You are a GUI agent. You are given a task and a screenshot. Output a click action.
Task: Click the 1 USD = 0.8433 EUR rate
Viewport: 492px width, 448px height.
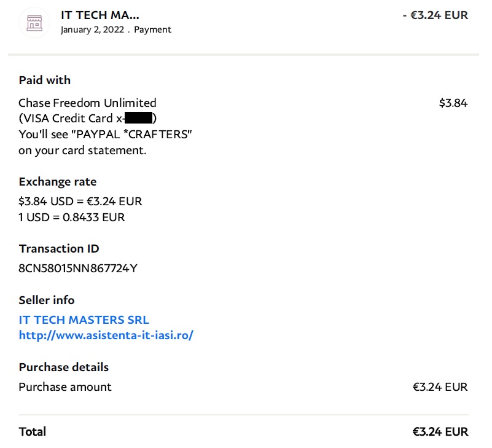point(72,217)
